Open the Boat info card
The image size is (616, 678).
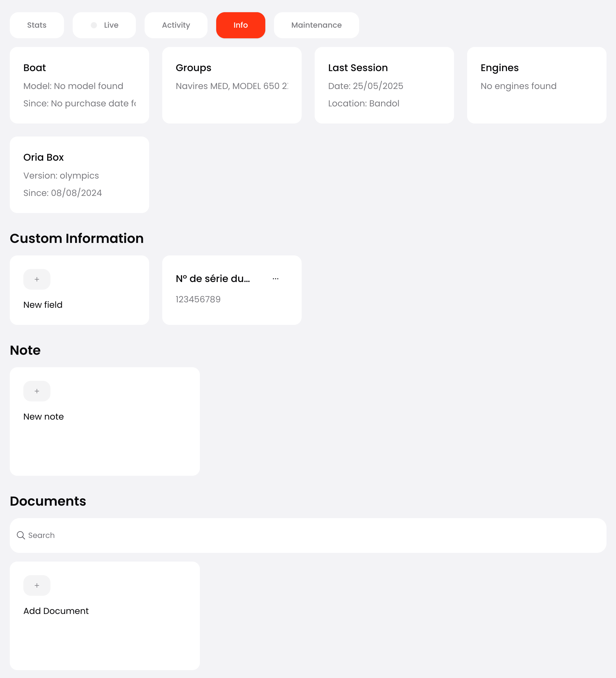pos(79,85)
